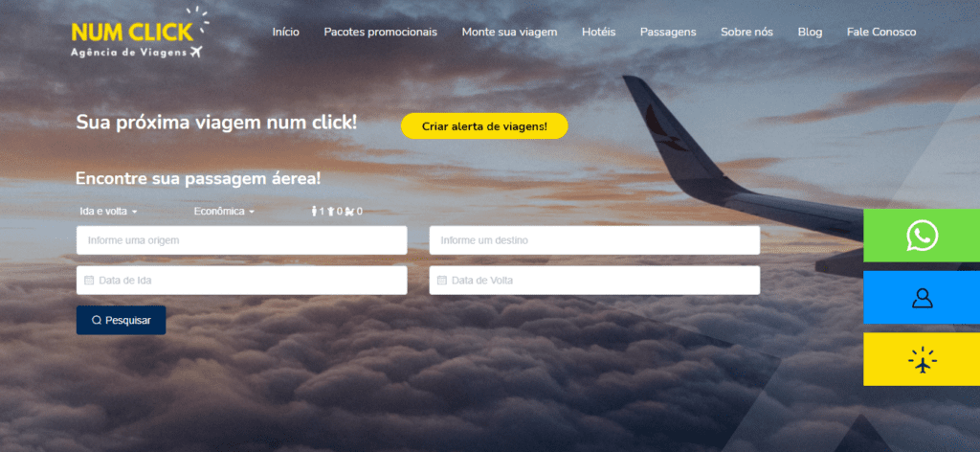Go to Monte sua viagem page
Viewport: 980px width, 452px height.
point(509,32)
